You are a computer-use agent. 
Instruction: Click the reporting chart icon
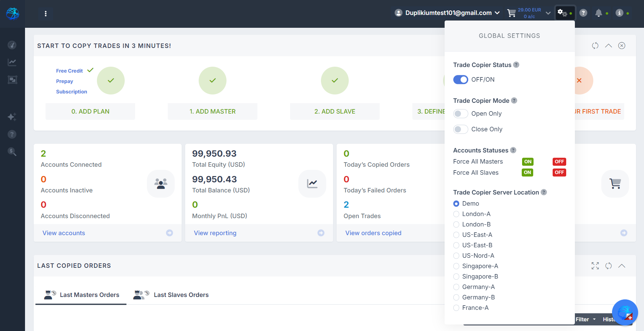tap(312, 183)
